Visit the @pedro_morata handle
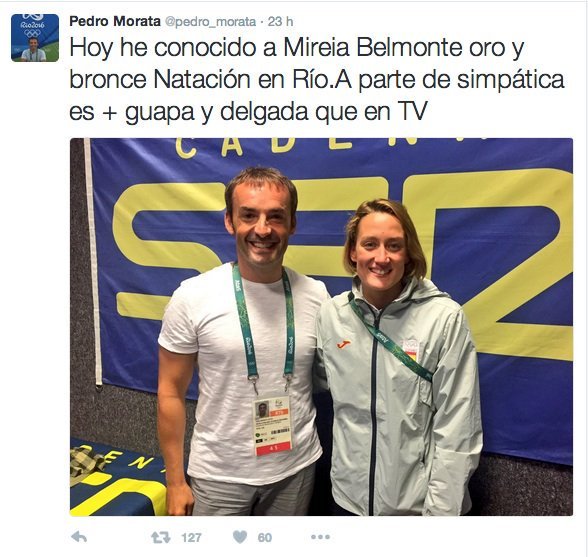The image size is (588, 557). tap(210, 22)
